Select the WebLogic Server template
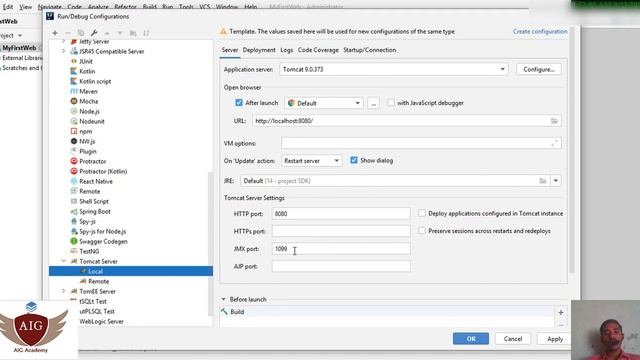The width and height of the screenshot is (640, 360). [101, 321]
